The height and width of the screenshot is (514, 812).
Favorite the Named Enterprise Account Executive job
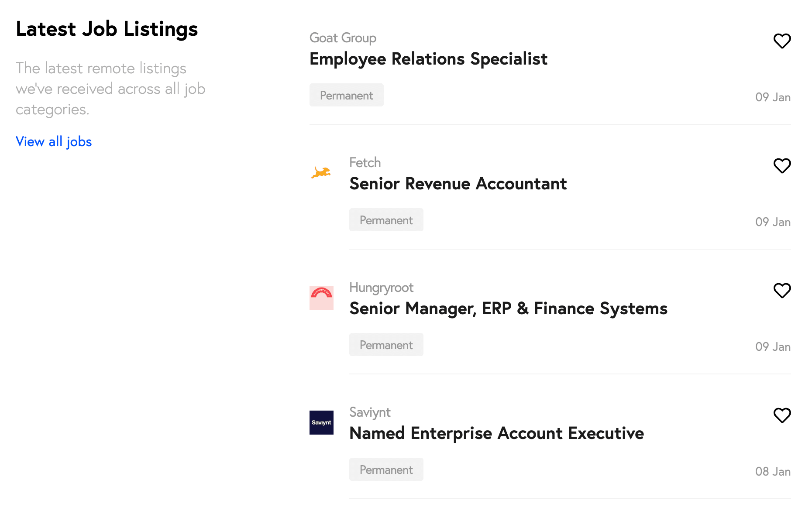pos(782,415)
